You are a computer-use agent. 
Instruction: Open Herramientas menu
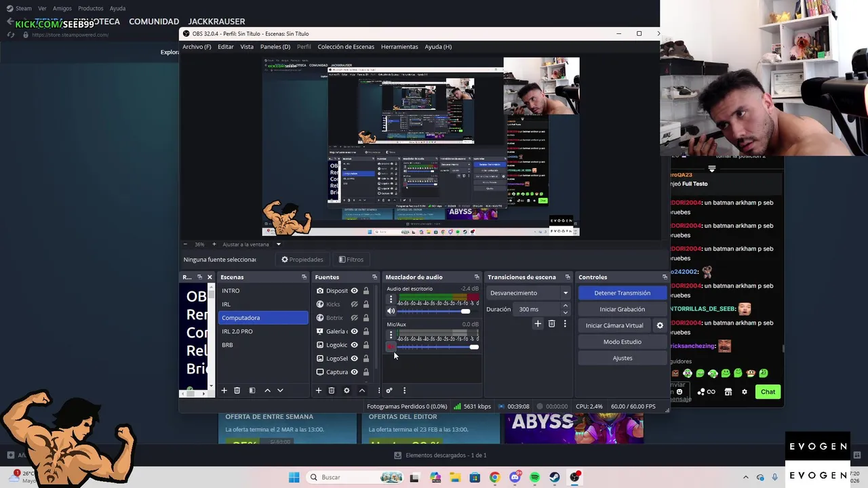[399, 47]
